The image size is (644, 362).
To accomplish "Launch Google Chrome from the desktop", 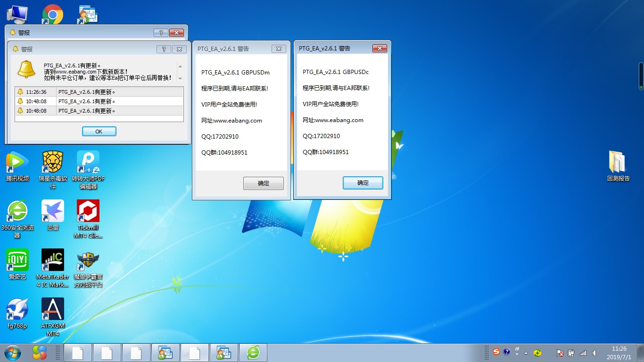I will pos(52,14).
